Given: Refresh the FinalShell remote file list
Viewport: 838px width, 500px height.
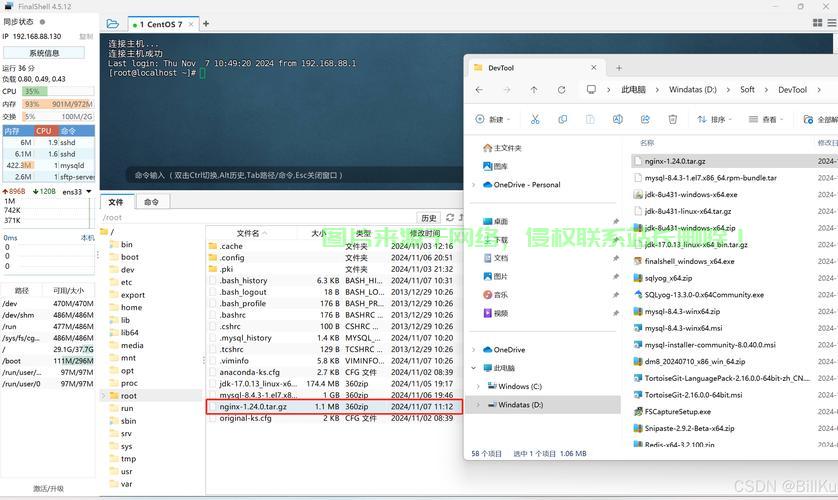Looking at the screenshot, I should (x=449, y=218).
